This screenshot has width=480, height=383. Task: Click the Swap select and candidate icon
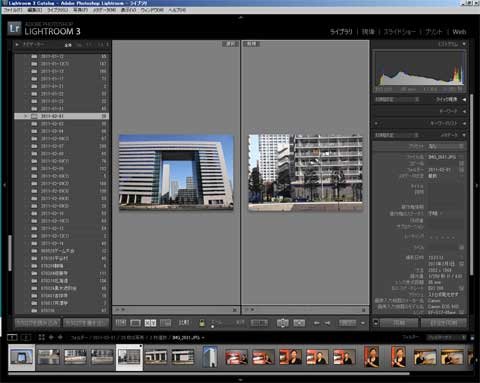282,323
